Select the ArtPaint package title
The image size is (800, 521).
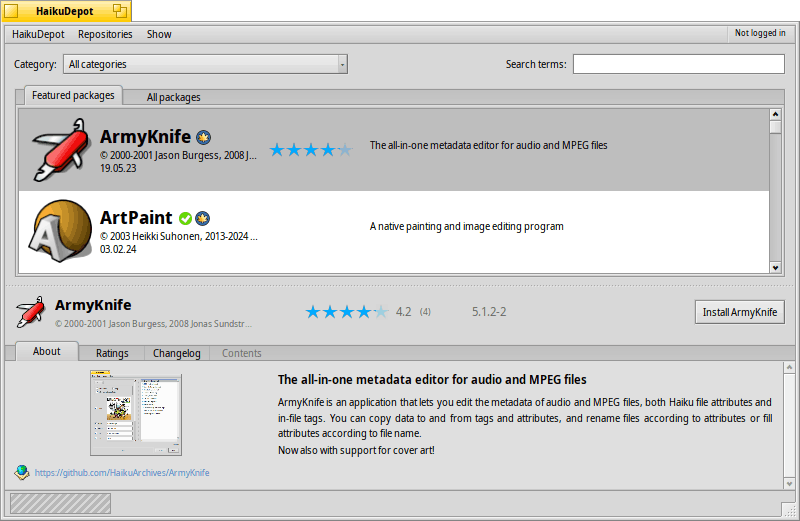click(x=136, y=218)
